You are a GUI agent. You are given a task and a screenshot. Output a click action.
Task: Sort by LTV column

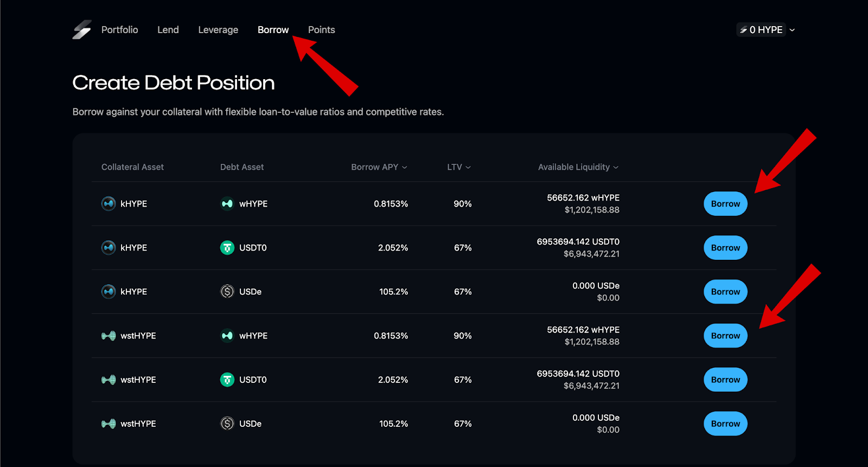(x=459, y=167)
